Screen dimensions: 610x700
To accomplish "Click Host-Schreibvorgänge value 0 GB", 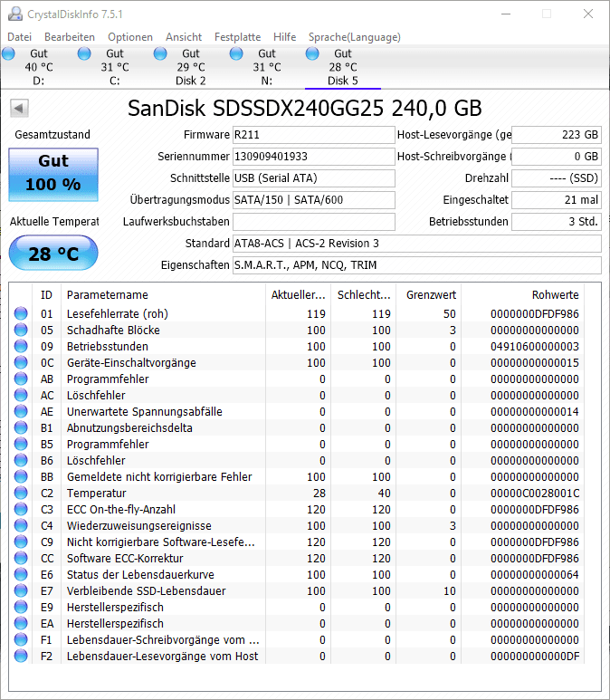I will [x=557, y=157].
